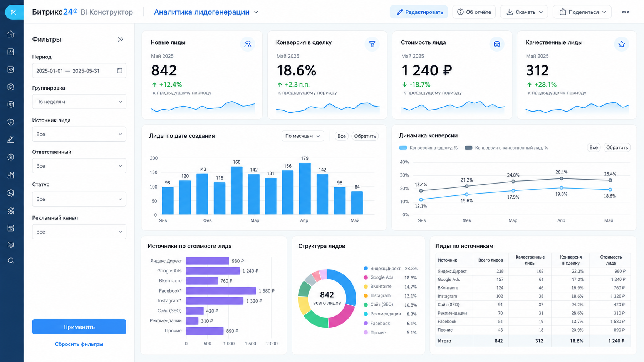
Task: Open the search icon in left sidebar
Action: (11, 261)
